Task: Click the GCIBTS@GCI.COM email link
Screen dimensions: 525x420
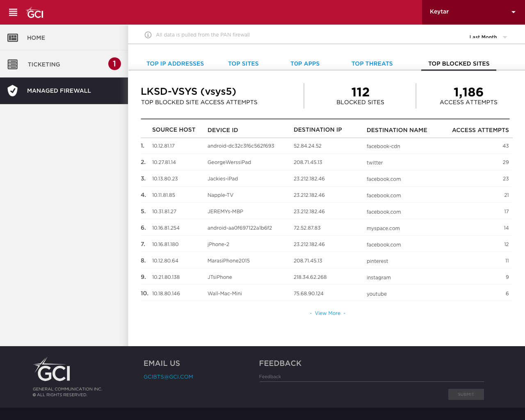Action: (x=168, y=377)
